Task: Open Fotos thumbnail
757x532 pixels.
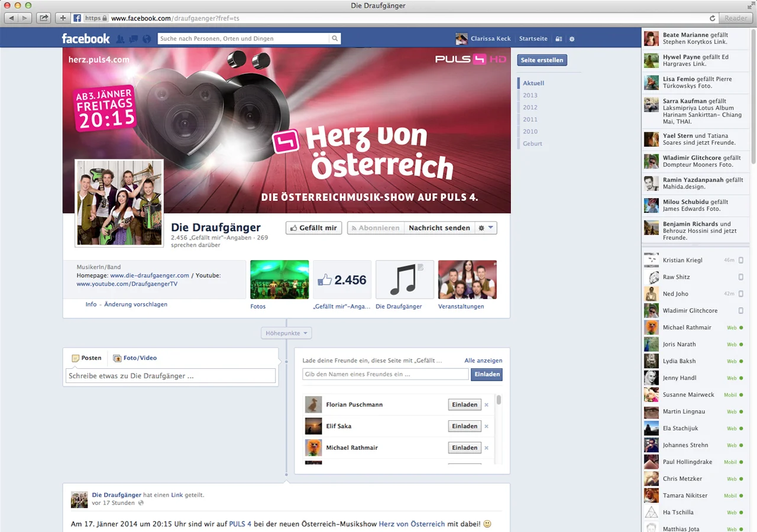Action: click(279, 280)
